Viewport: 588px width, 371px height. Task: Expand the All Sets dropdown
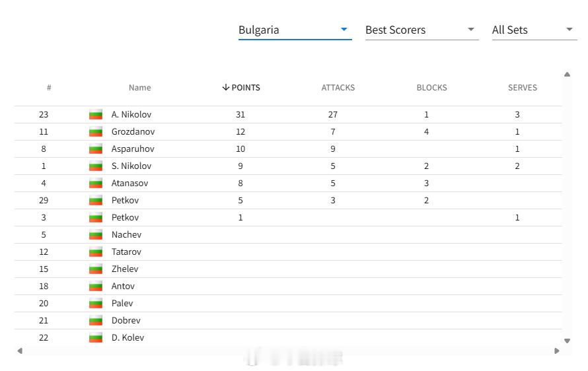534,30
